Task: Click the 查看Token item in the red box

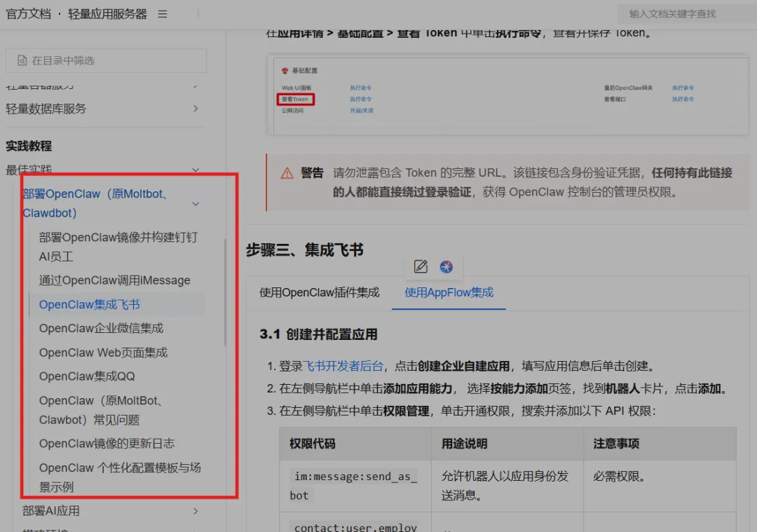Action: [294, 99]
